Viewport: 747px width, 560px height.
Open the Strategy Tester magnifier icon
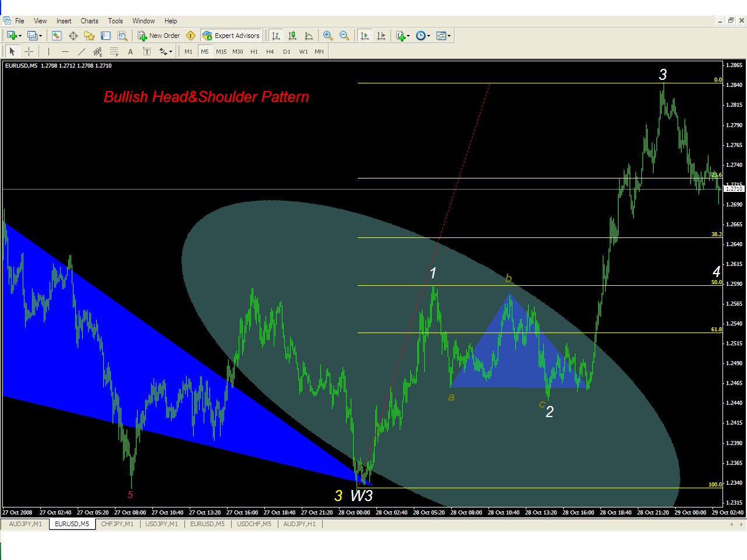[122, 36]
